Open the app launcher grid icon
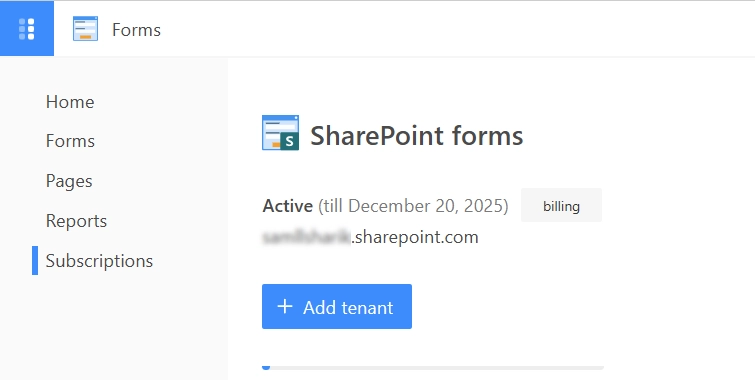The height and width of the screenshot is (380, 755). (26, 29)
